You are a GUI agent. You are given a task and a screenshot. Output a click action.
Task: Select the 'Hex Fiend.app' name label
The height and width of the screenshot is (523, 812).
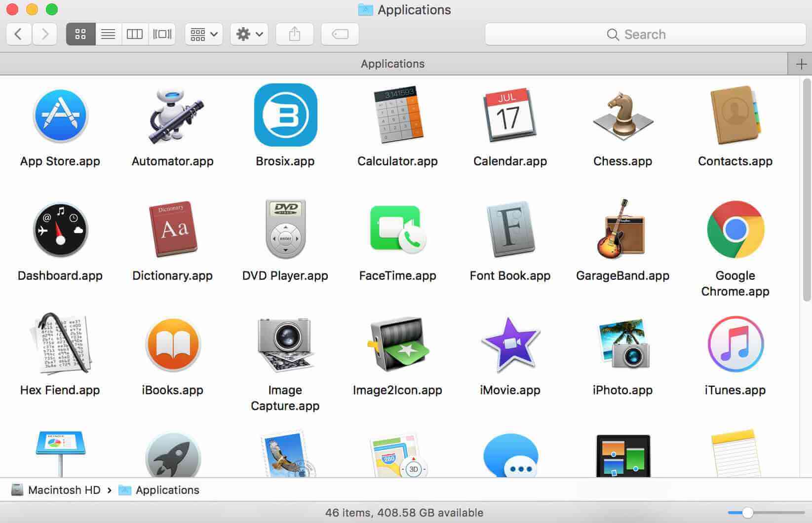tap(60, 390)
